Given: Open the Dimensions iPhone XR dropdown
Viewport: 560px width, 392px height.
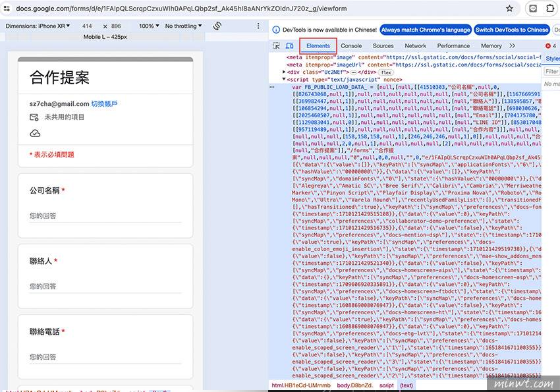Looking at the screenshot, I should (38, 26).
